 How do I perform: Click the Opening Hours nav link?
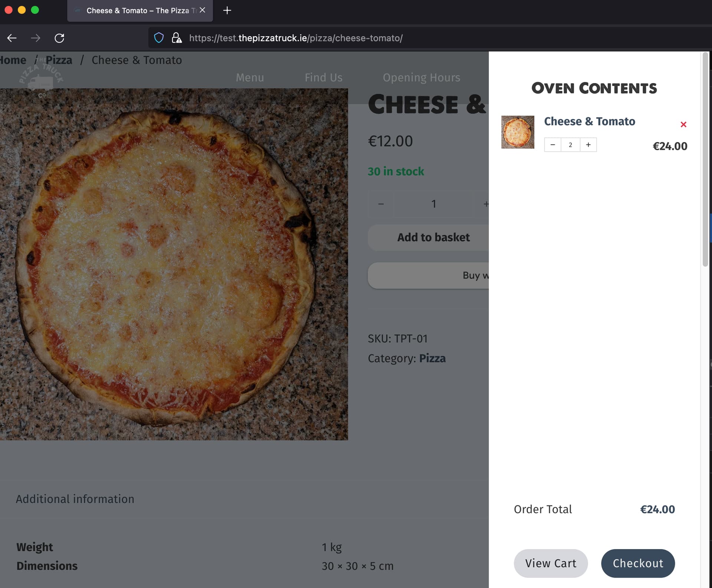pyautogui.click(x=421, y=77)
